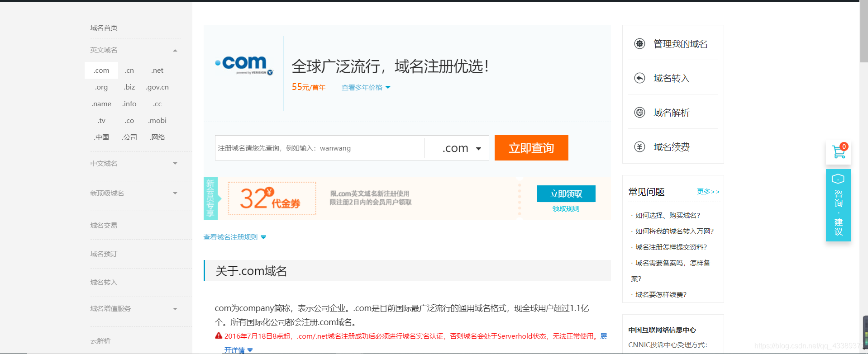
Task: Select the .name domain option
Action: 101,104
